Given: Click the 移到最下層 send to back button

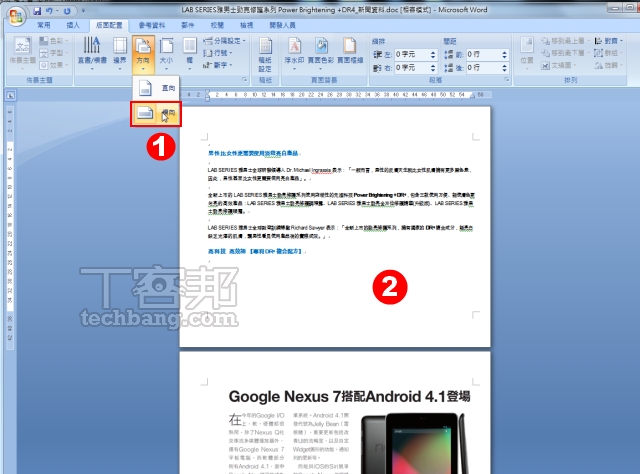Looking at the screenshot, I should [x=565, y=53].
